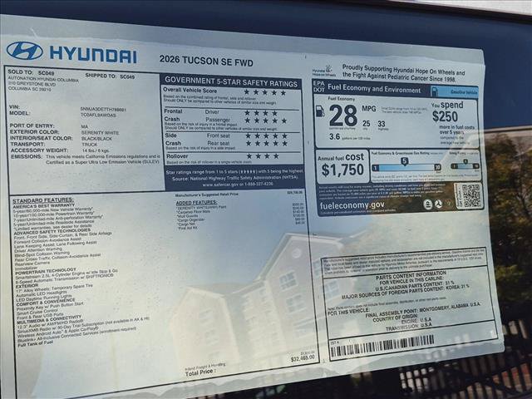Click the 'Fuel Economy and Environment' header
The height and width of the screenshot is (399, 532).
(374, 89)
